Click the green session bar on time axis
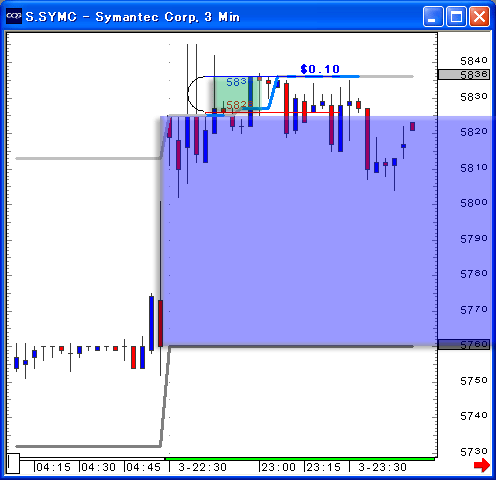Screen dimensions: 496x480 (300, 459)
